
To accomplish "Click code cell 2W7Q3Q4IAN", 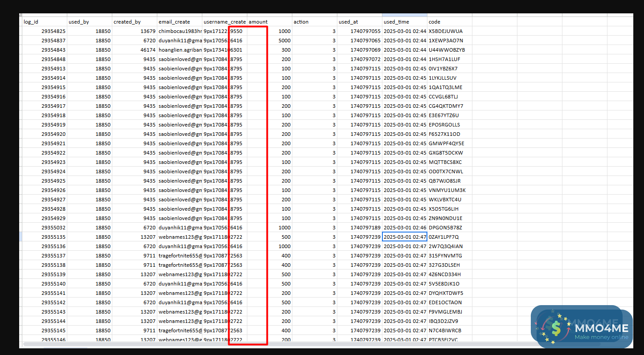I will click(450, 246).
